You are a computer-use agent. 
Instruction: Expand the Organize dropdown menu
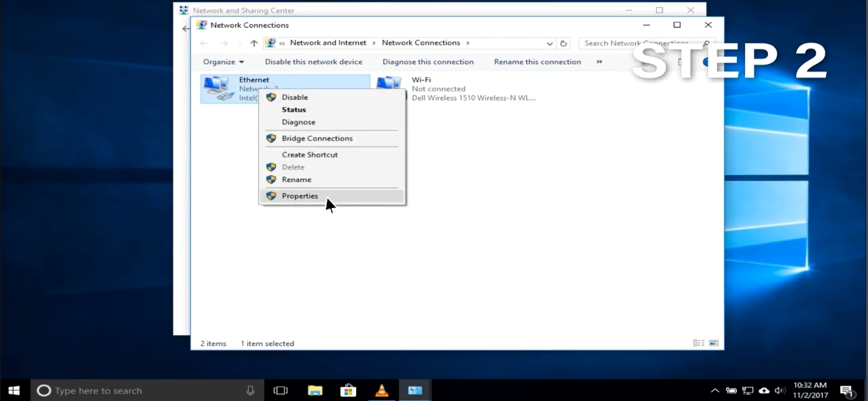[223, 62]
